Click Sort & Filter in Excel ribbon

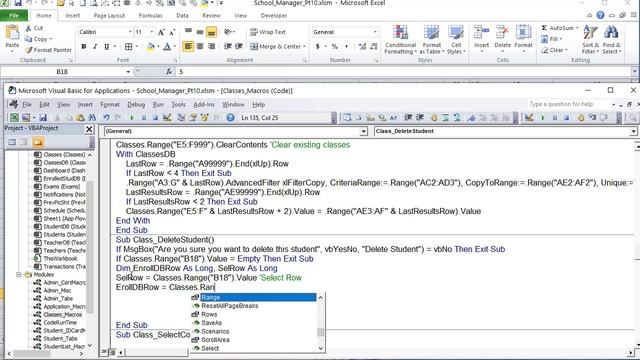point(590,40)
